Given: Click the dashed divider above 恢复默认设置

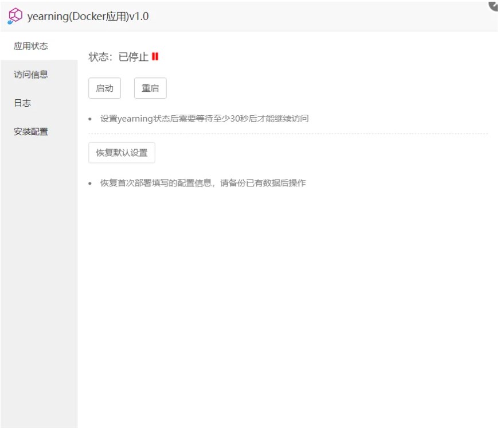Looking at the screenshot, I should click(288, 134).
